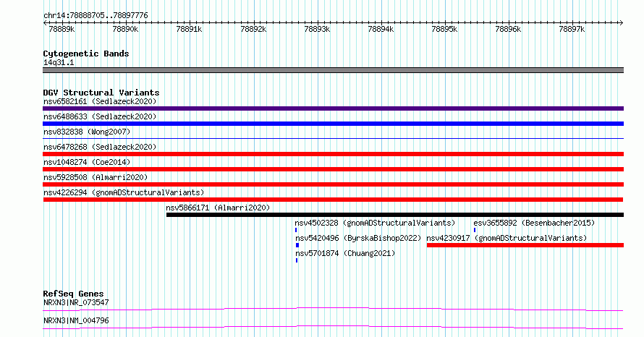Viewport: 644px width, 337px height.
Task: Select the magenta NRXN3|NM_004796 transcript line
Action: tap(333, 327)
